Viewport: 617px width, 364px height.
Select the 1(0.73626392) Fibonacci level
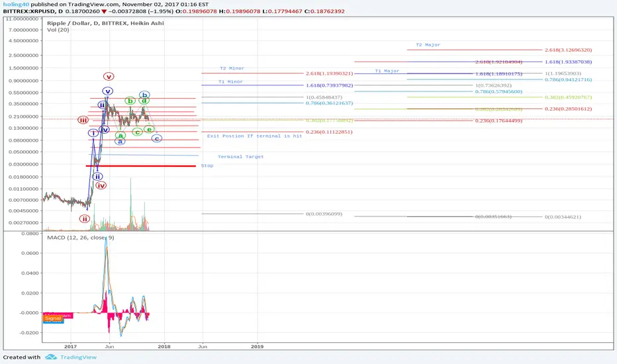tap(493, 85)
